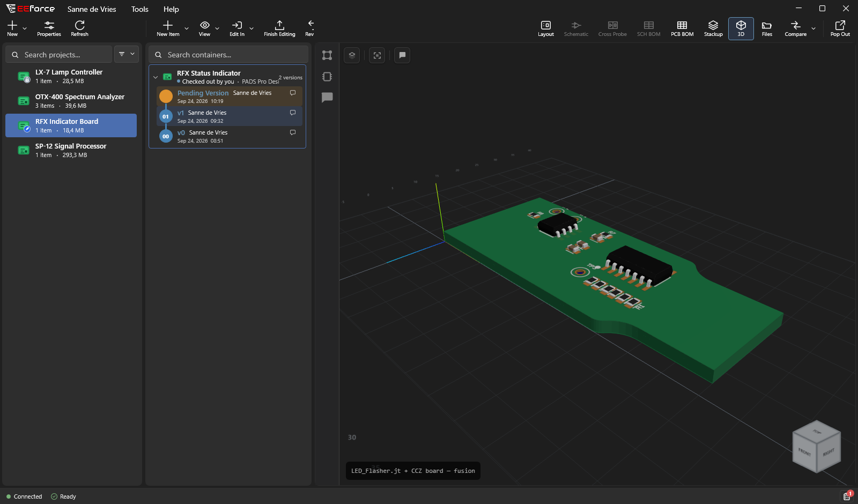The width and height of the screenshot is (858, 504).
Task: Click the New project button
Action: point(12,28)
